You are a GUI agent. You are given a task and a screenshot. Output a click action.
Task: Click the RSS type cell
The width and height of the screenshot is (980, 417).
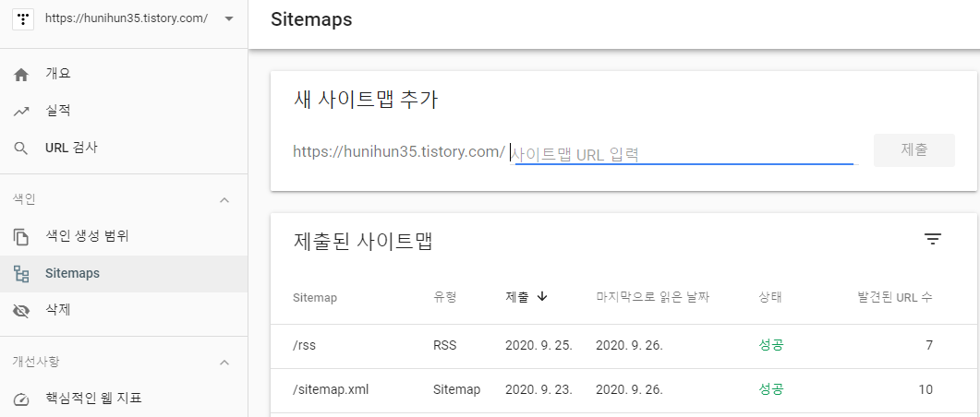(444, 345)
